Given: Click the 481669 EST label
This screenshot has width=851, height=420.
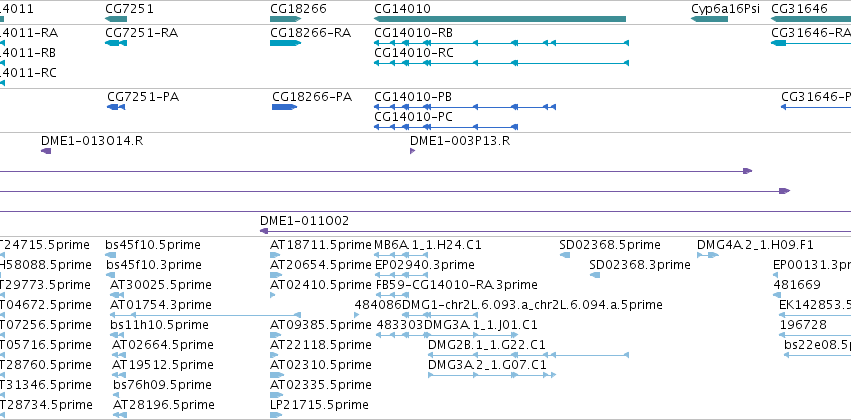Looking at the screenshot, I should (x=797, y=285).
